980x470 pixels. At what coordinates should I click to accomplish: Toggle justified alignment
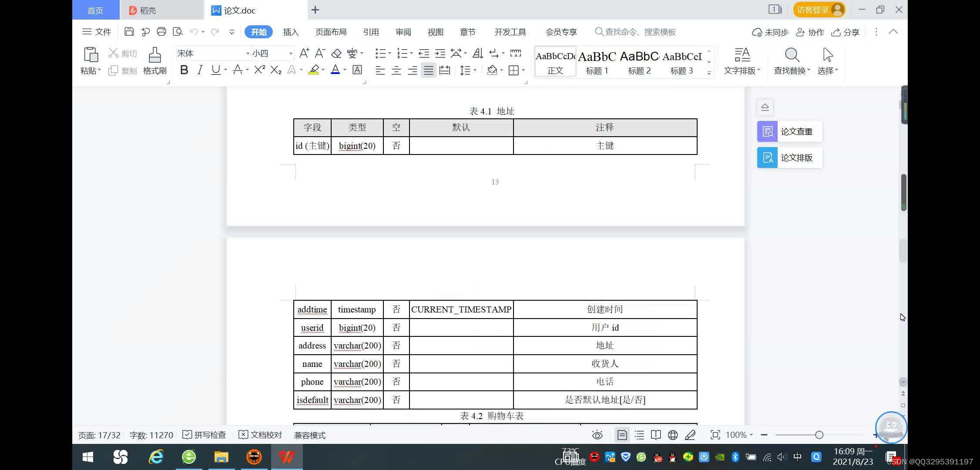coord(429,70)
